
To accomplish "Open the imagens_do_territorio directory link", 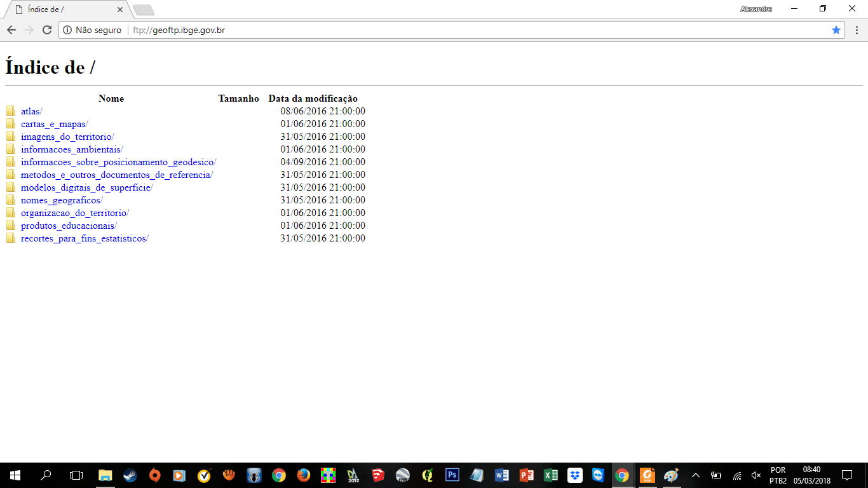I will (x=66, y=137).
